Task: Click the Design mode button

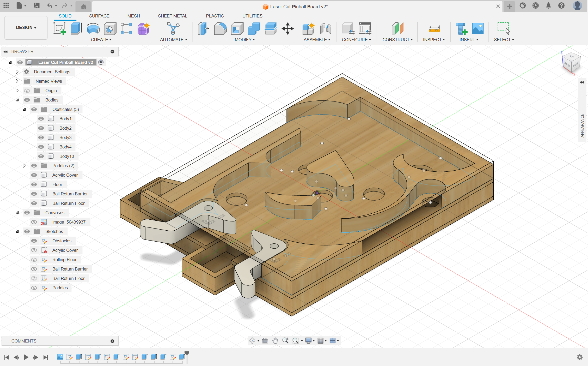Action: coord(25,27)
